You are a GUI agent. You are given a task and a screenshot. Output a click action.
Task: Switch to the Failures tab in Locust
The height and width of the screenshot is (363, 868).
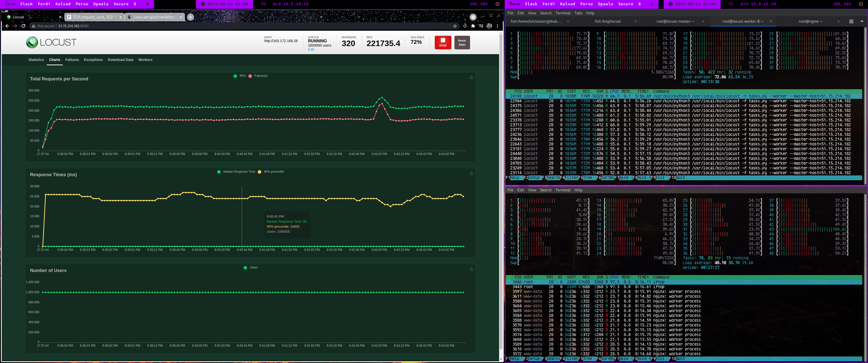click(x=72, y=60)
